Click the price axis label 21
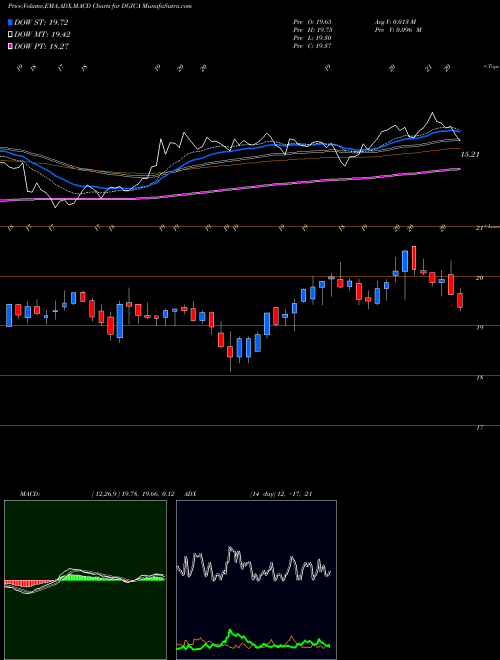 479,228
